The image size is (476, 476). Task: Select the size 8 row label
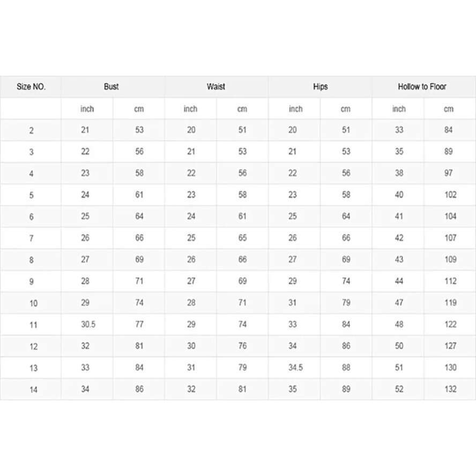[x=31, y=260]
